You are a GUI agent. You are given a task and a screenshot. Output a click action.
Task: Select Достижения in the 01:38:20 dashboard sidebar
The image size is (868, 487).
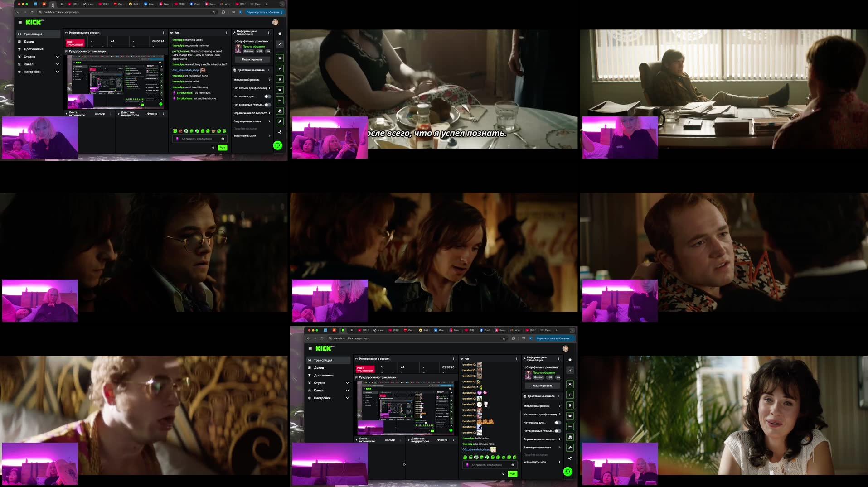329,375
